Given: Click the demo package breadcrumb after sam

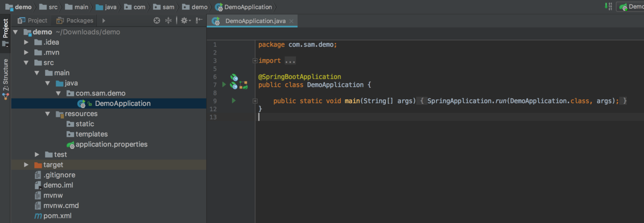Looking at the screenshot, I should 194,7.
